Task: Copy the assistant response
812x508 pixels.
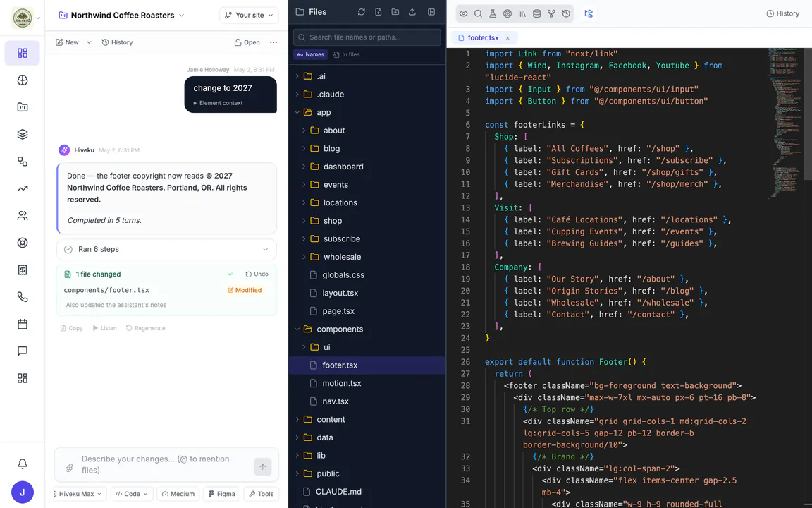Action: coord(71,328)
